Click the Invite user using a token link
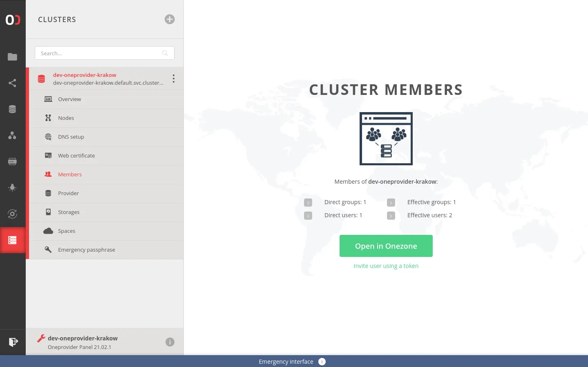This screenshot has height=367, width=588. (386, 266)
